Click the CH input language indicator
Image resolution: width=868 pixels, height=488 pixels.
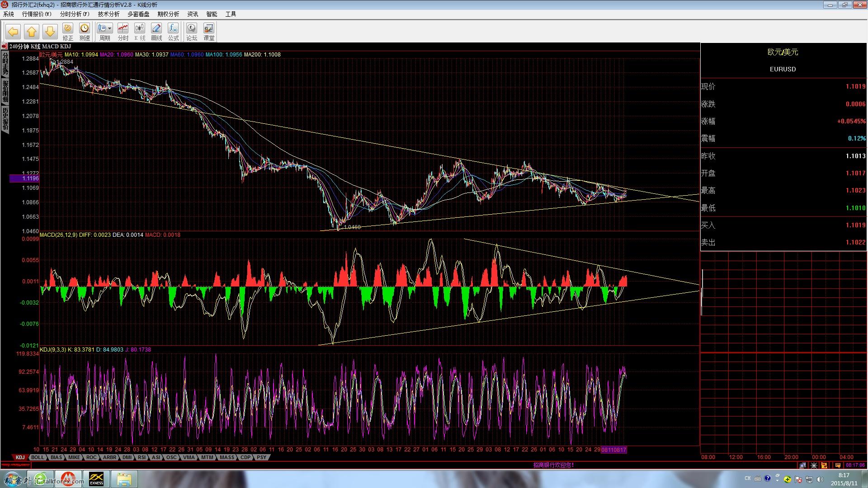(x=747, y=478)
